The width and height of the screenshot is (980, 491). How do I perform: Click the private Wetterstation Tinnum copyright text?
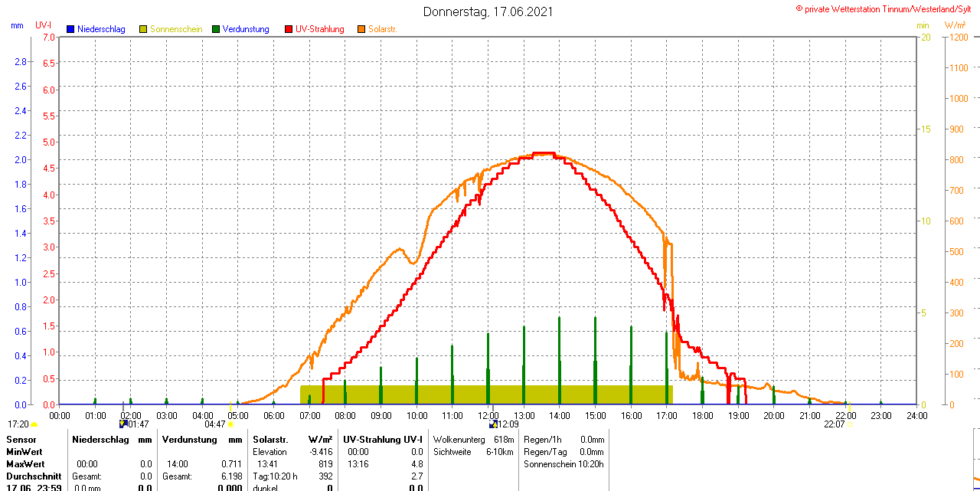tap(887, 8)
